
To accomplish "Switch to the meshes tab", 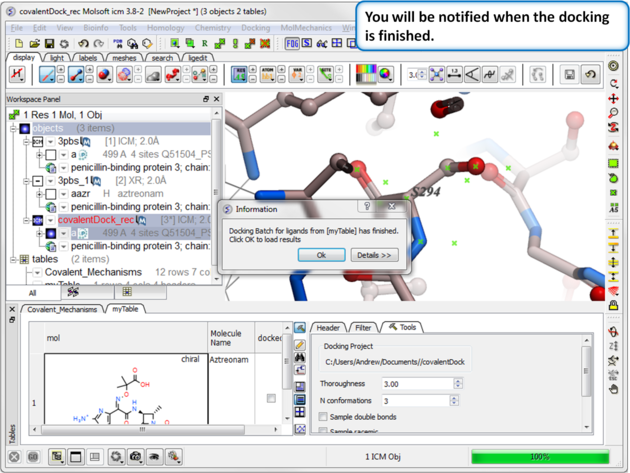I will [x=124, y=58].
